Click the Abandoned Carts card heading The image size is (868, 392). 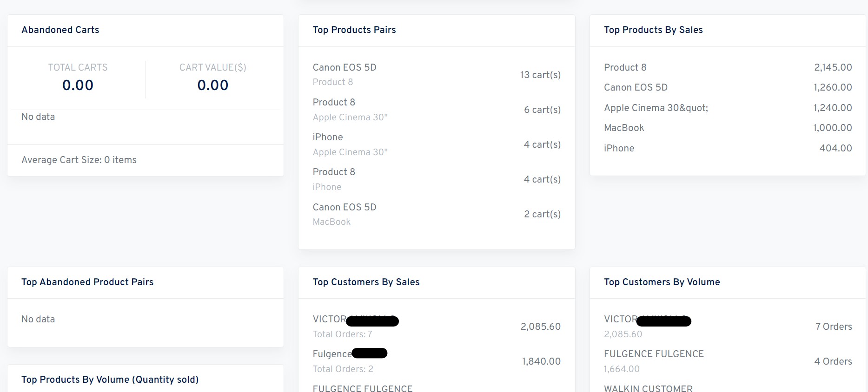60,30
